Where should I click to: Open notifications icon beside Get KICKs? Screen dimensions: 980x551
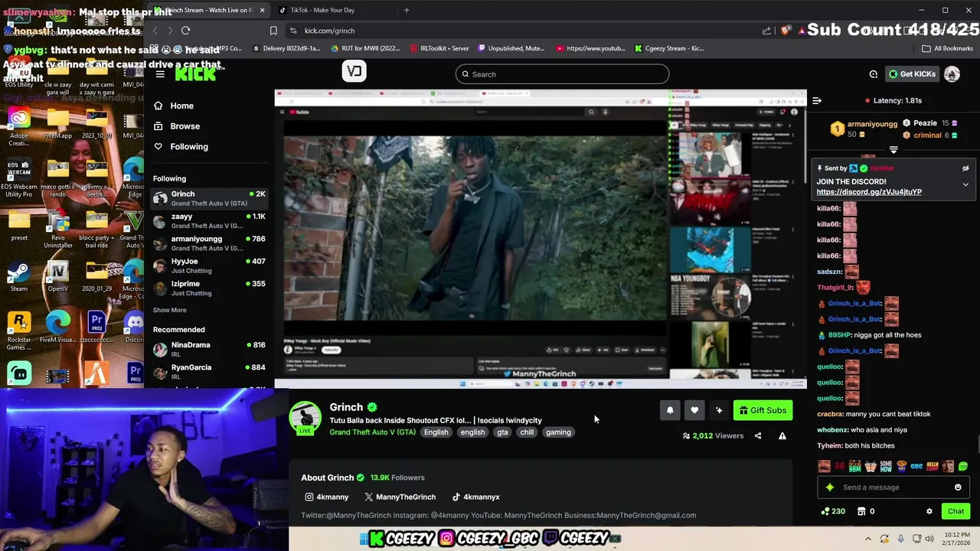pyautogui.click(x=874, y=74)
